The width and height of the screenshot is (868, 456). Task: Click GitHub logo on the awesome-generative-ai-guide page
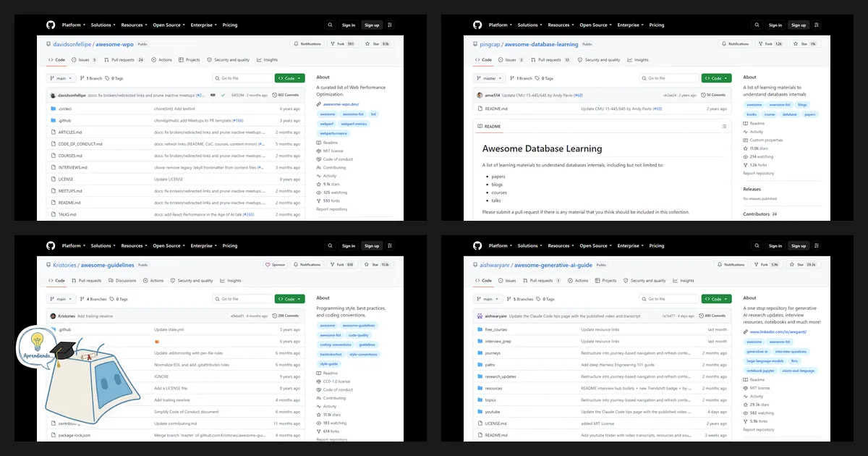click(477, 245)
